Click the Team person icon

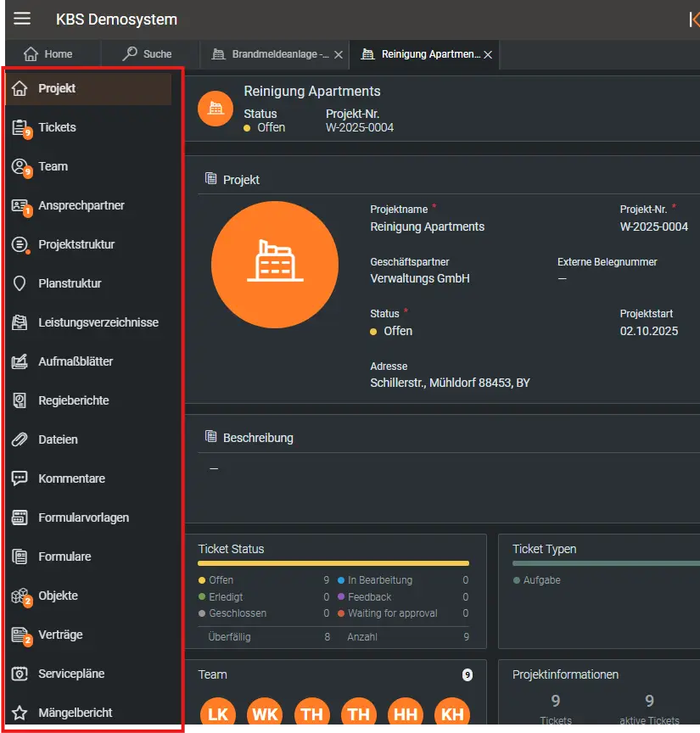(20, 166)
